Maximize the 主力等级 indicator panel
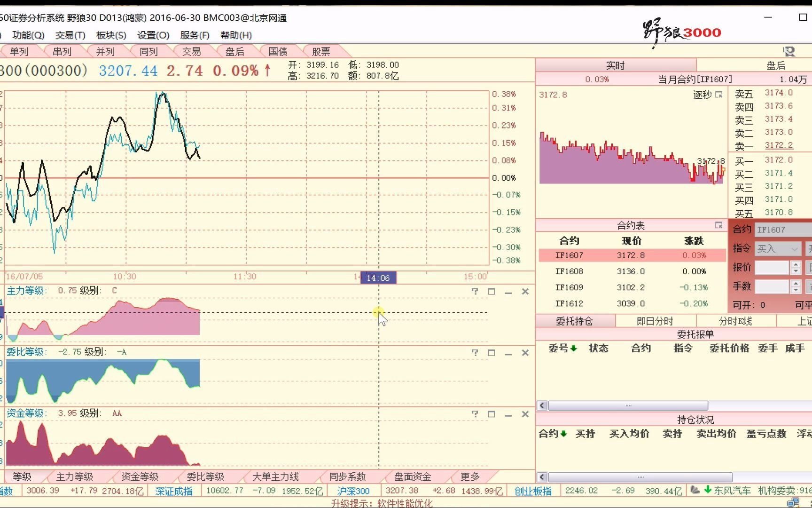This screenshot has height=508, width=812. (492, 292)
